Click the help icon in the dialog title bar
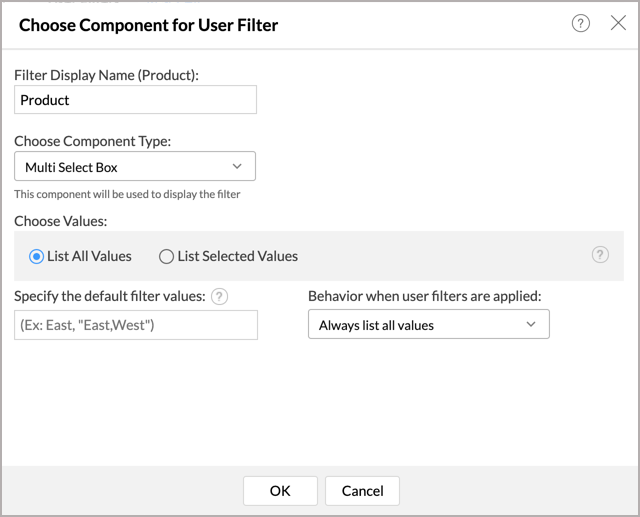 tap(581, 24)
